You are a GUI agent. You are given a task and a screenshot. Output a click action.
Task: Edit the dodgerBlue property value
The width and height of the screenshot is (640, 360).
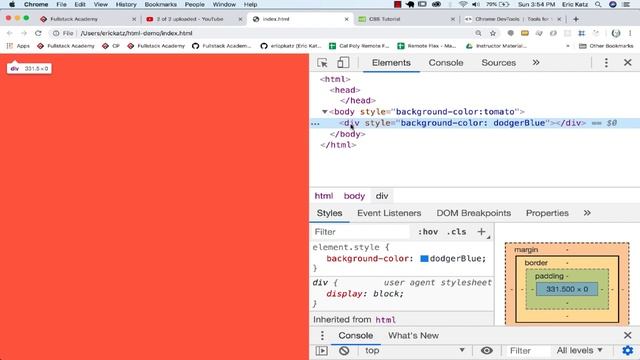click(x=457, y=258)
